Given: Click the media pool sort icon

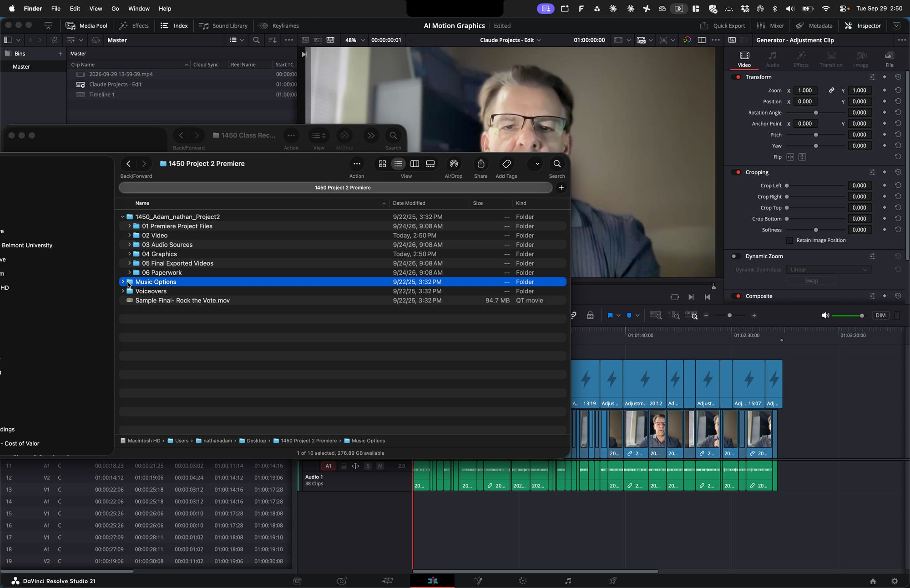Looking at the screenshot, I should tap(272, 40).
